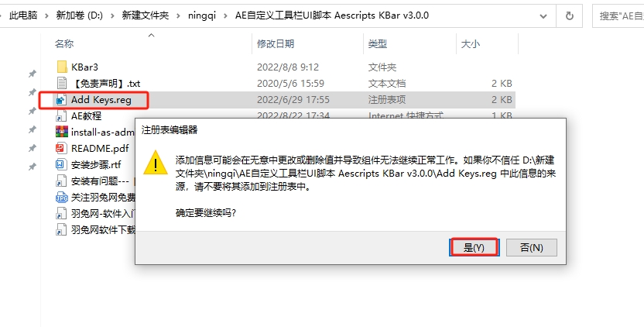644x327 pixels.
Task: Select the README.pdf file icon
Action: click(62, 148)
